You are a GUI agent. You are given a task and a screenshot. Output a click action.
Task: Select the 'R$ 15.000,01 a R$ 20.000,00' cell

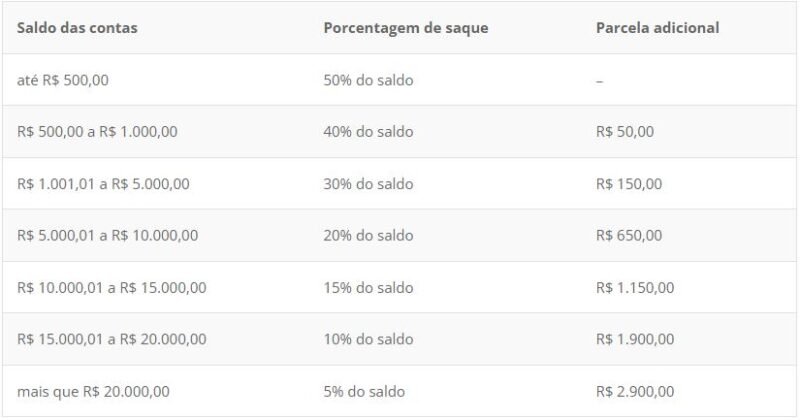pos(112,339)
